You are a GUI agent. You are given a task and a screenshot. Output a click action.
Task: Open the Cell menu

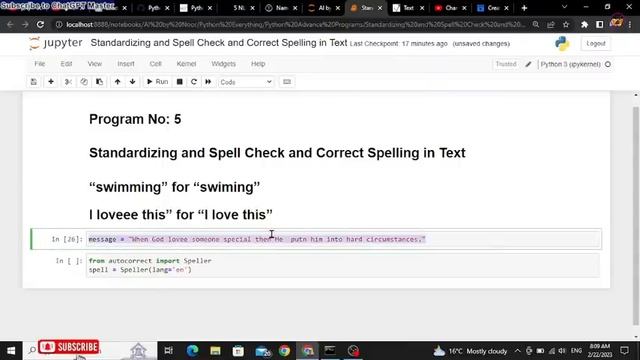pos(156,64)
